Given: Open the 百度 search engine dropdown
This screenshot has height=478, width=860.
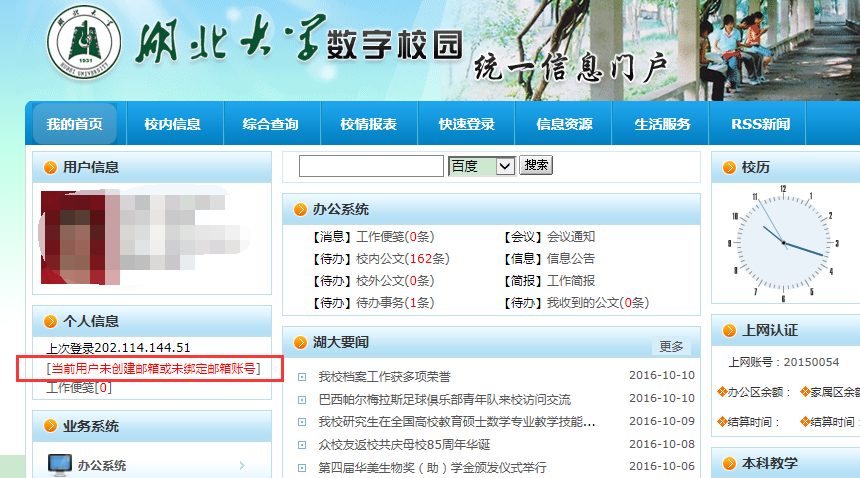Looking at the screenshot, I should [x=481, y=166].
